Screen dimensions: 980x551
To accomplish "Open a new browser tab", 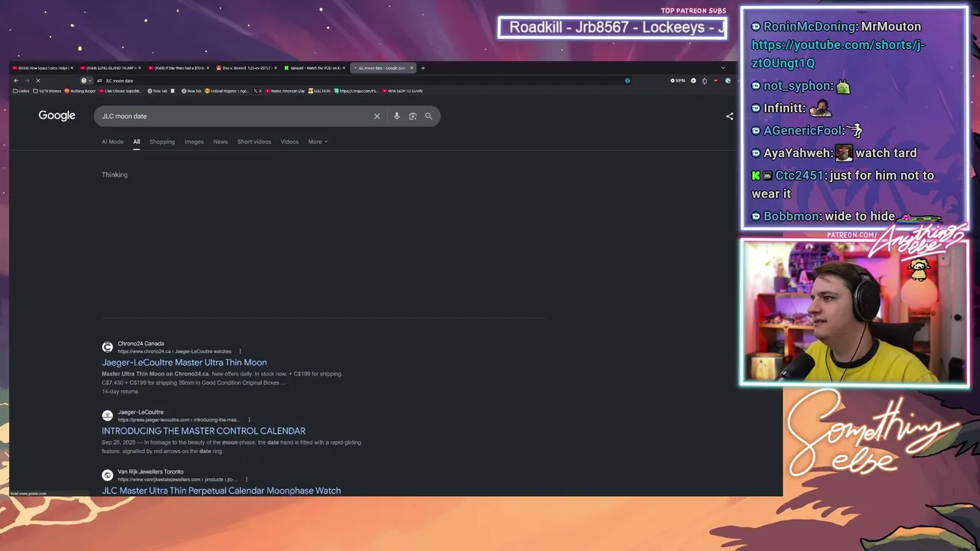I will [423, 68].
